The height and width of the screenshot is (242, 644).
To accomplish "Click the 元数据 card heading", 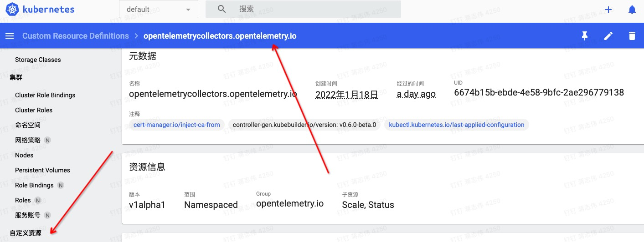I will coord(143,56).
